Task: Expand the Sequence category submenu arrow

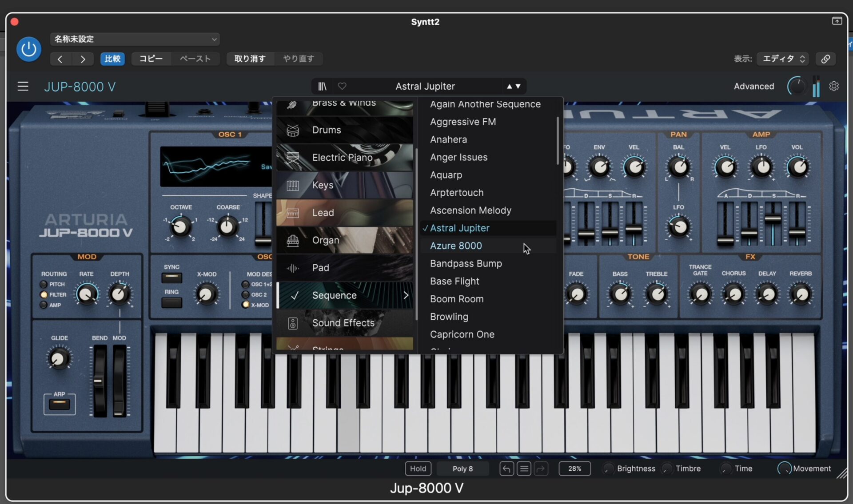Action: pyautogui.click(x=406, y=295)
